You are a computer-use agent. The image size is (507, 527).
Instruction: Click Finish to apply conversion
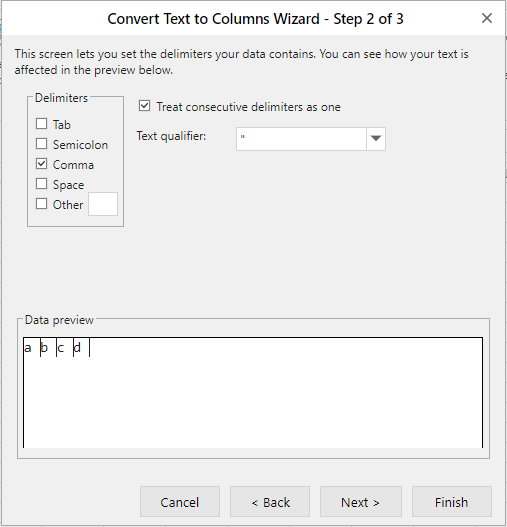click(x=452, y=501)
